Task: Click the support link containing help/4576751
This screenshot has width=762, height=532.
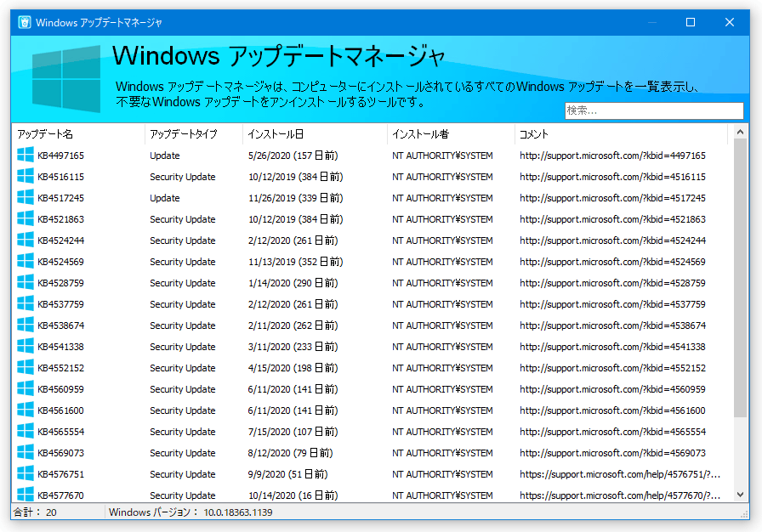Action: point(620,474)
